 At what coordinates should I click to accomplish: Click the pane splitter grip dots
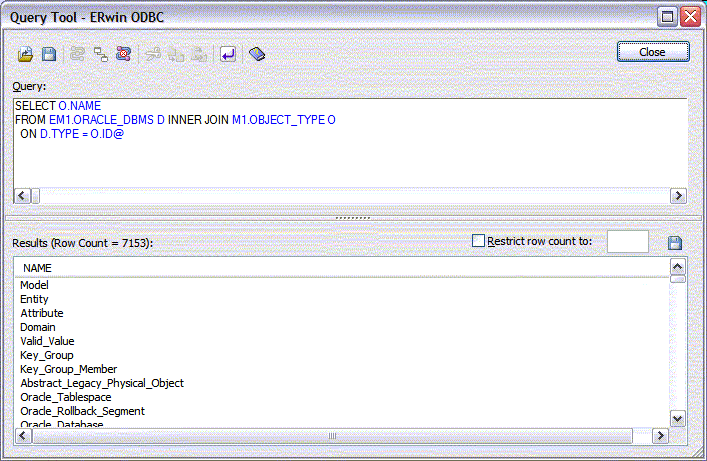353,218
